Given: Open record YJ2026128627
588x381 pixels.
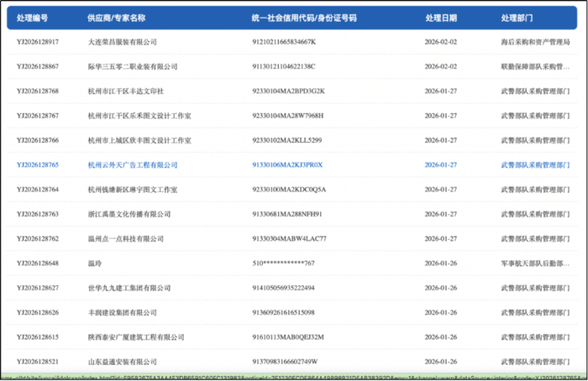Looking at the screenshot, I should 38,288.
